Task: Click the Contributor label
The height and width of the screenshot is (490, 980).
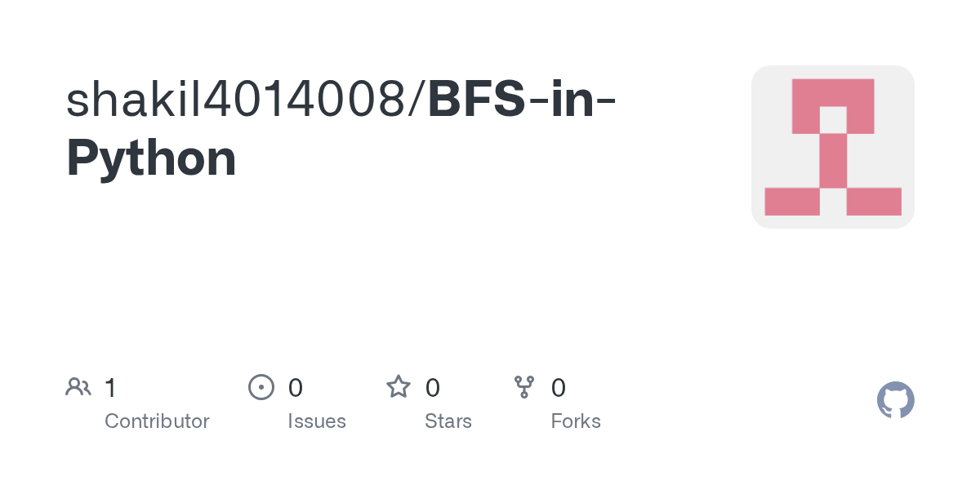Action: (x=157, y=421)
